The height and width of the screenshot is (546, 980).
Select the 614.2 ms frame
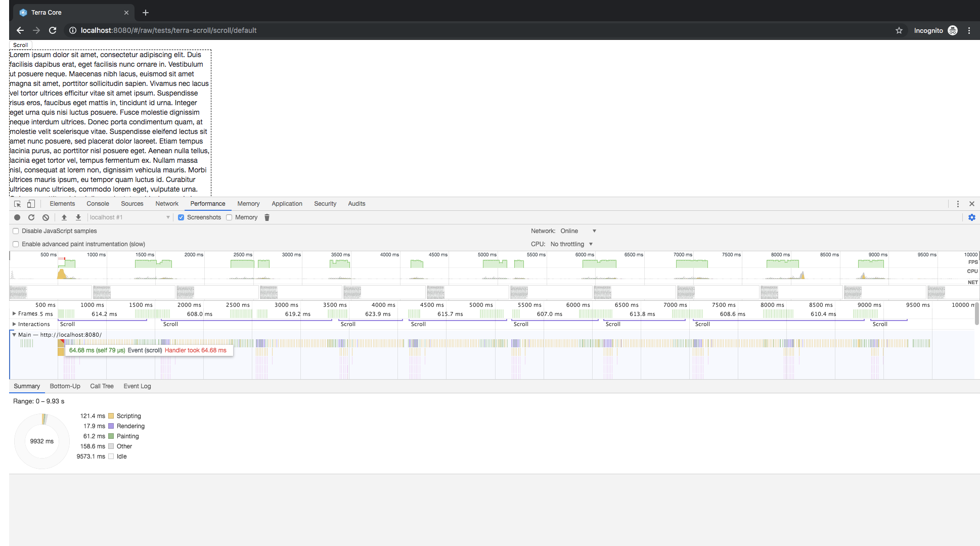(x=104, y=314)
